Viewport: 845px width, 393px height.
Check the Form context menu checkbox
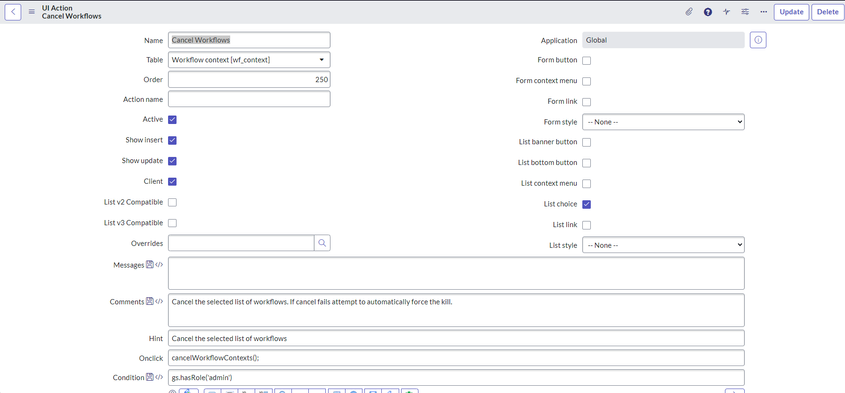tap(586, 81)
